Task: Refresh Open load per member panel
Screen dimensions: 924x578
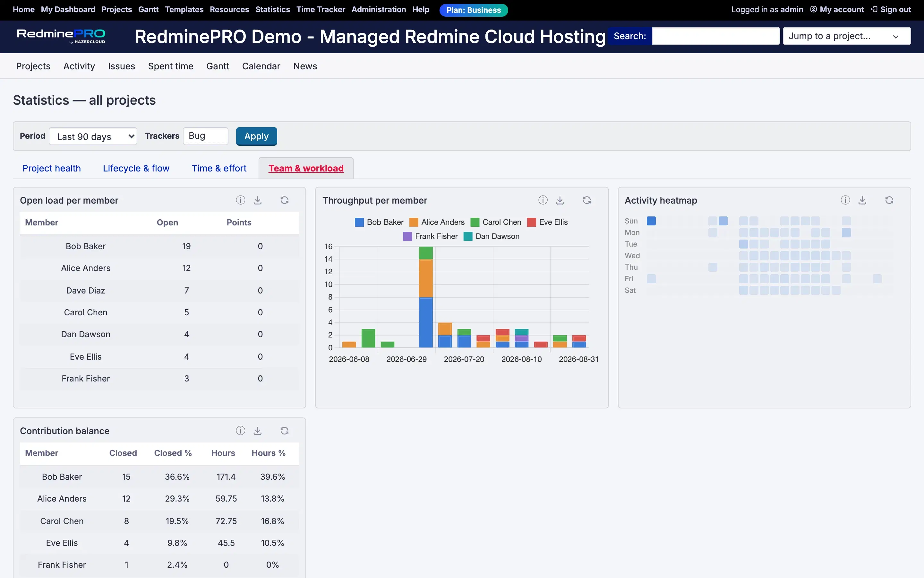Action: (285, 200)
